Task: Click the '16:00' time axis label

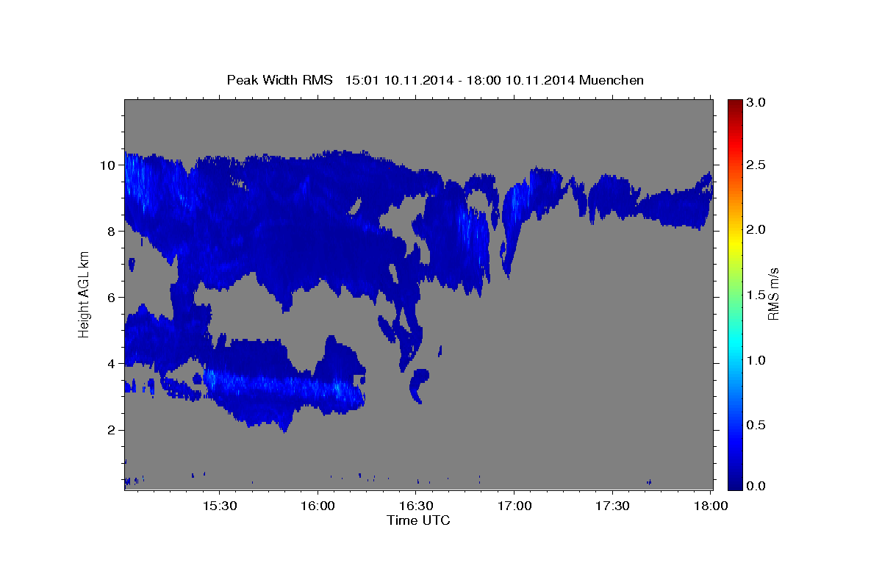Action: pos(318,506)
